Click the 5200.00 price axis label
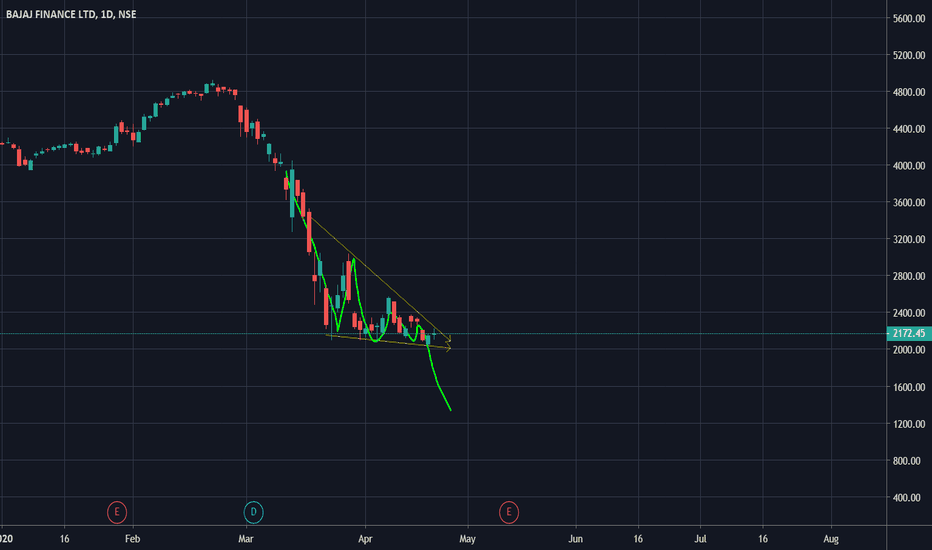 click(909, 55)
